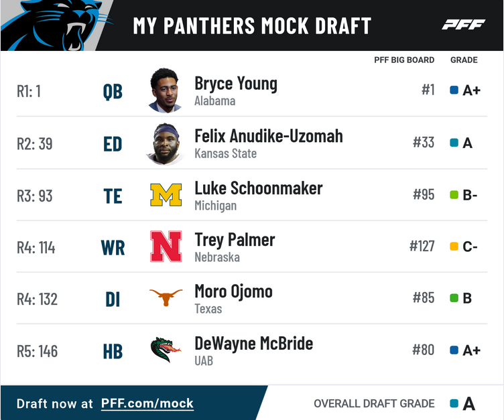The width and height of the screenshot is (504, 420).
Task: Click Moro Ojomo's #85 big board rank
Action: [x=424, y=297]
